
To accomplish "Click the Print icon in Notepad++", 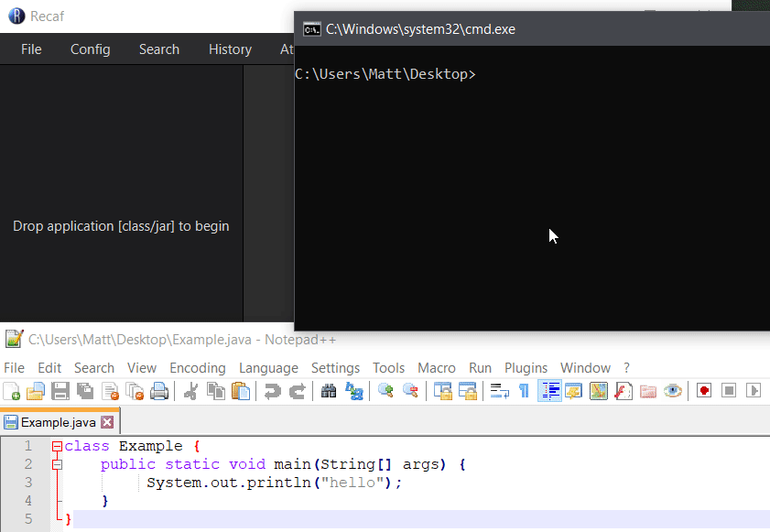I will [x=160, y=391].
